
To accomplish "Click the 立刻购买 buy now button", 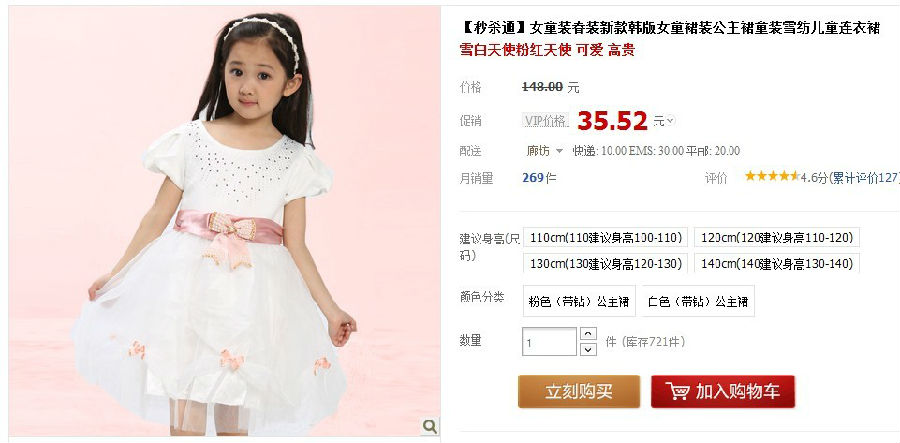I will pos(579,391).
